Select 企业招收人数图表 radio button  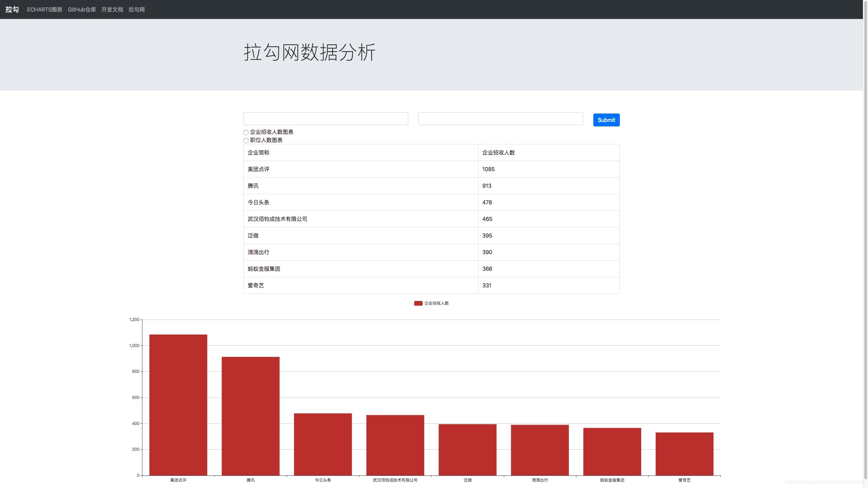click(246, 133)
